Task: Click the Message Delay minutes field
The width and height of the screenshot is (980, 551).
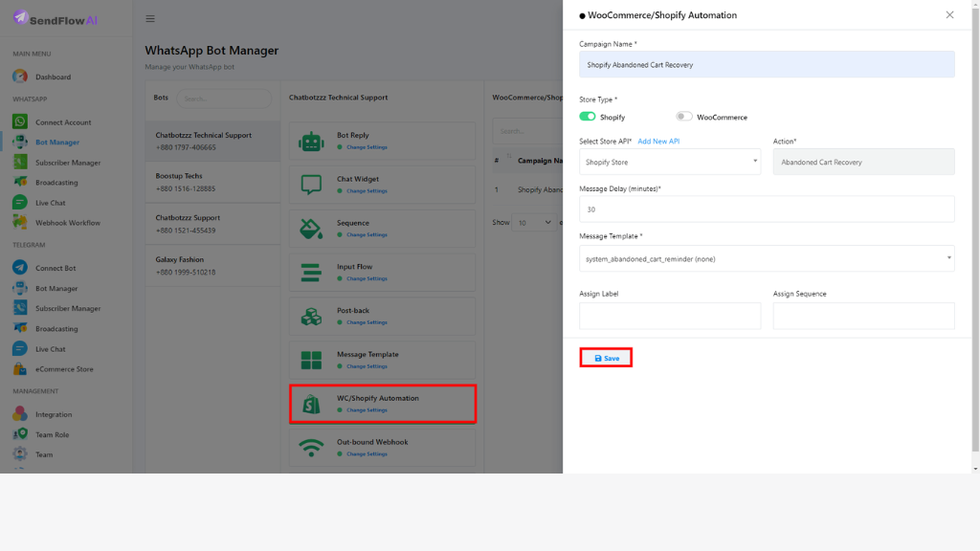Action: [x=767, y=209]
